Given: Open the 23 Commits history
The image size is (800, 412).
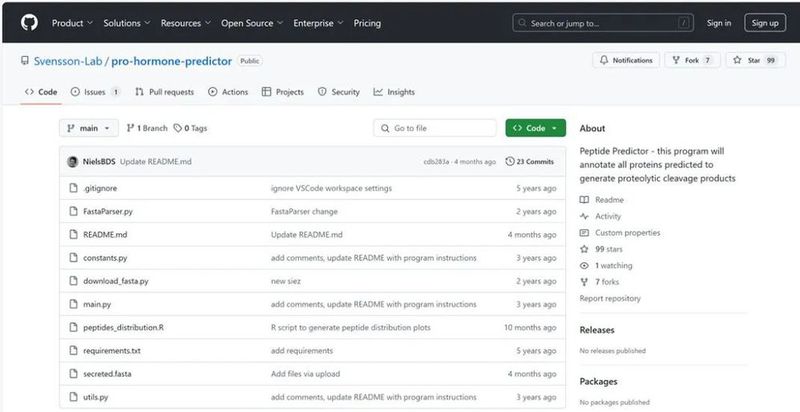Looking at the screenshot, I should [x=530, y=161].
